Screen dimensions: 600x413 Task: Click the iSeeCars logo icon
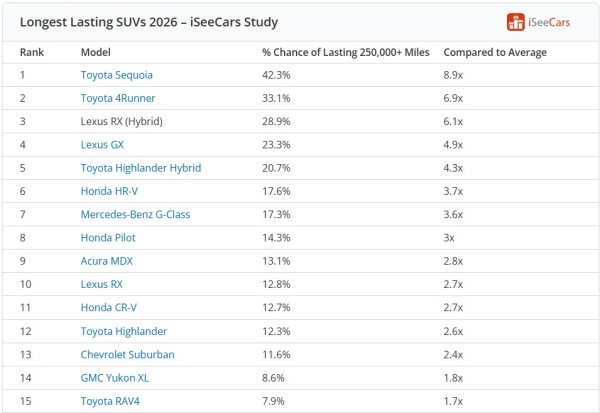(515, 22)
